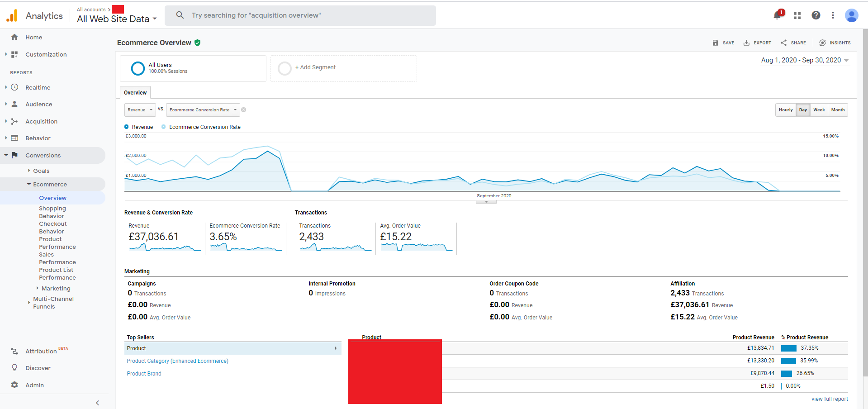Expand the Audience reports section
The width and height of the screenshot is (868, 409).
click(39, 105)
